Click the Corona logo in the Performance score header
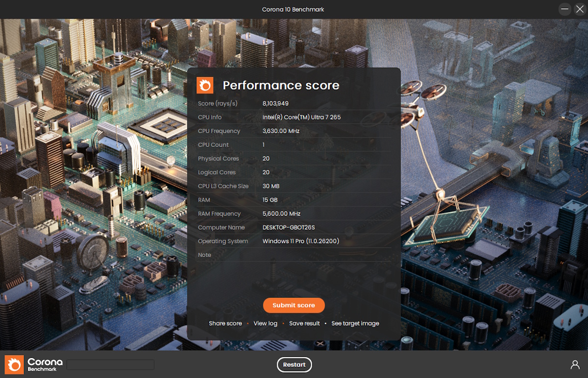Viewport: 588px width, 378px height. (x=205, y=85)
